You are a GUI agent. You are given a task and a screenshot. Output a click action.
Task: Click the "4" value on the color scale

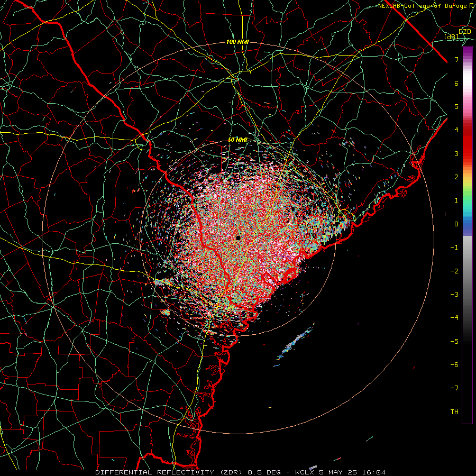coord(456,130)
